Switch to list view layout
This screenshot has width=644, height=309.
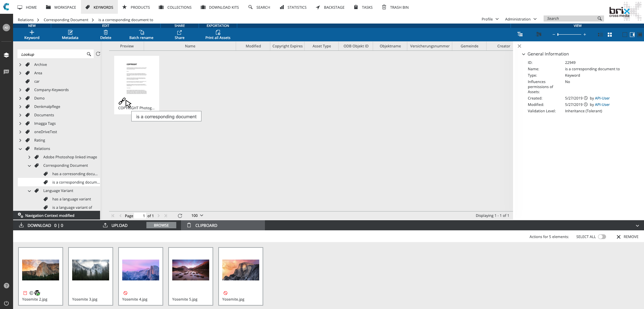pyautogui.click(x=600, y=35)
